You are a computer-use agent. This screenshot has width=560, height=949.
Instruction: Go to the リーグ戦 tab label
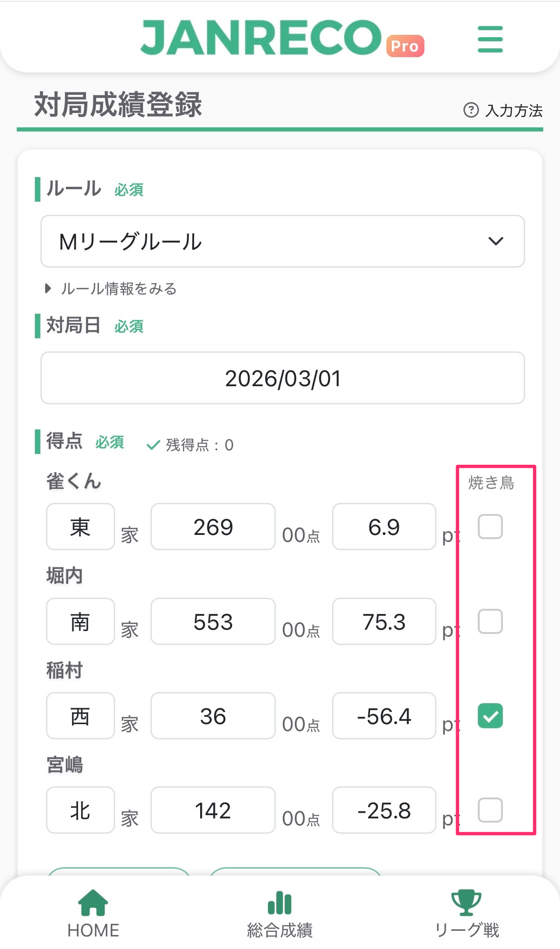(x=466, y=930)
